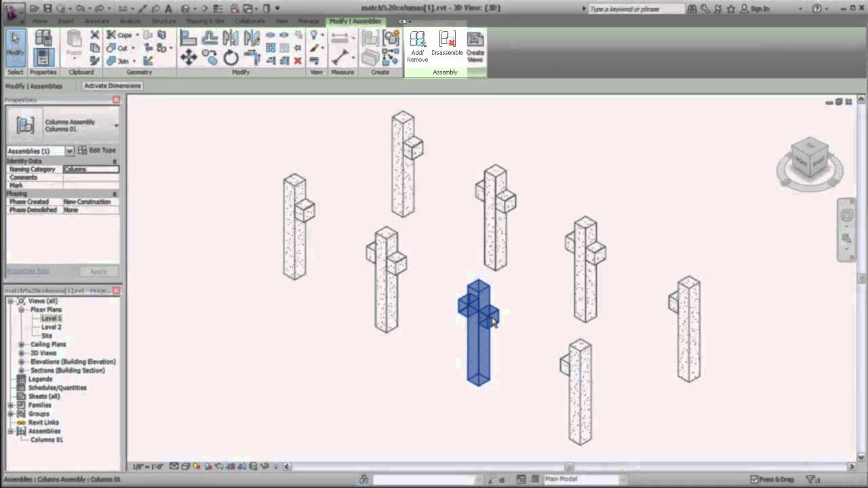Click the sun path toggle in view bar
Viewport: 868px width, 488px height.
point(196,466)
